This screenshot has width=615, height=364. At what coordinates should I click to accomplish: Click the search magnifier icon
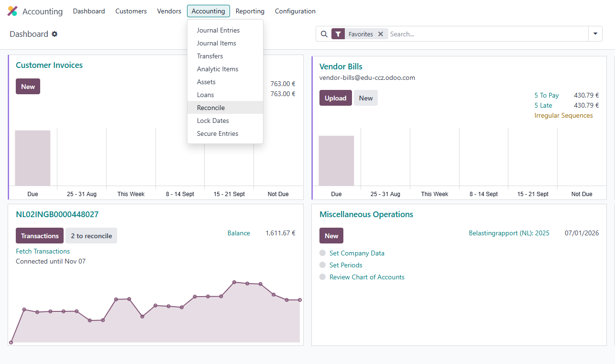[324, 34]
